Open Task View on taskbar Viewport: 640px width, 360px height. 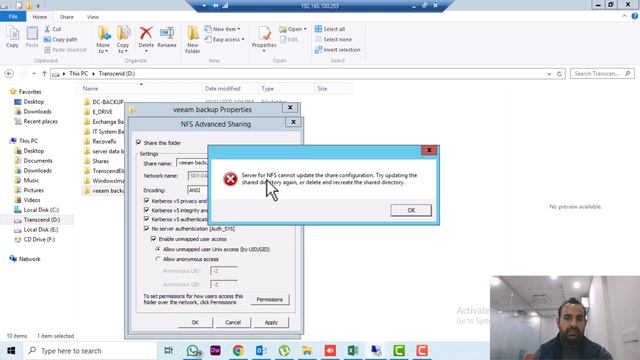pos(168,350)
